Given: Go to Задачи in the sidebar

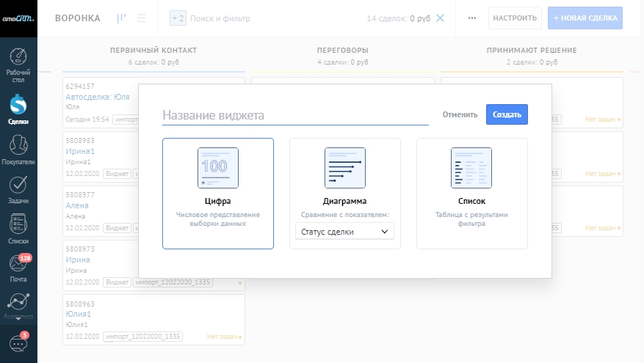Looking at the screenshot, I should [x=18, y=189].
